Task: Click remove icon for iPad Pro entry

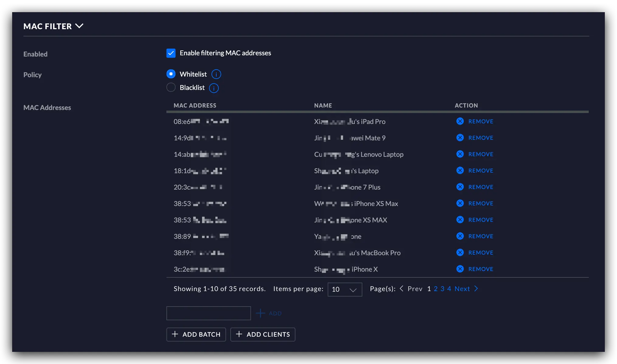Action: (460, 121)
